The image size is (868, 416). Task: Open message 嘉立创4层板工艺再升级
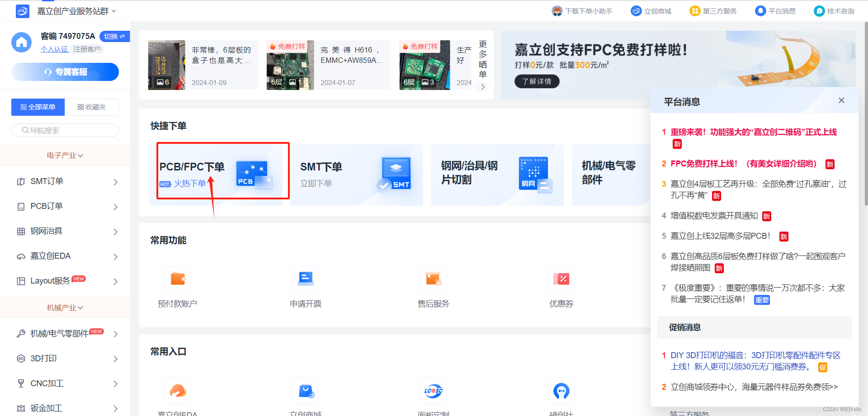758,189
